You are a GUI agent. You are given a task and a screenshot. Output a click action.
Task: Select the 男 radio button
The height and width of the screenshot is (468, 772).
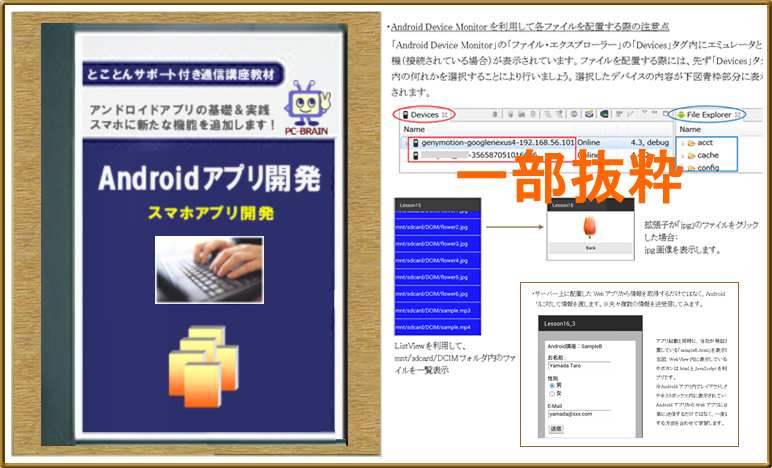click(x=551, y=386)
